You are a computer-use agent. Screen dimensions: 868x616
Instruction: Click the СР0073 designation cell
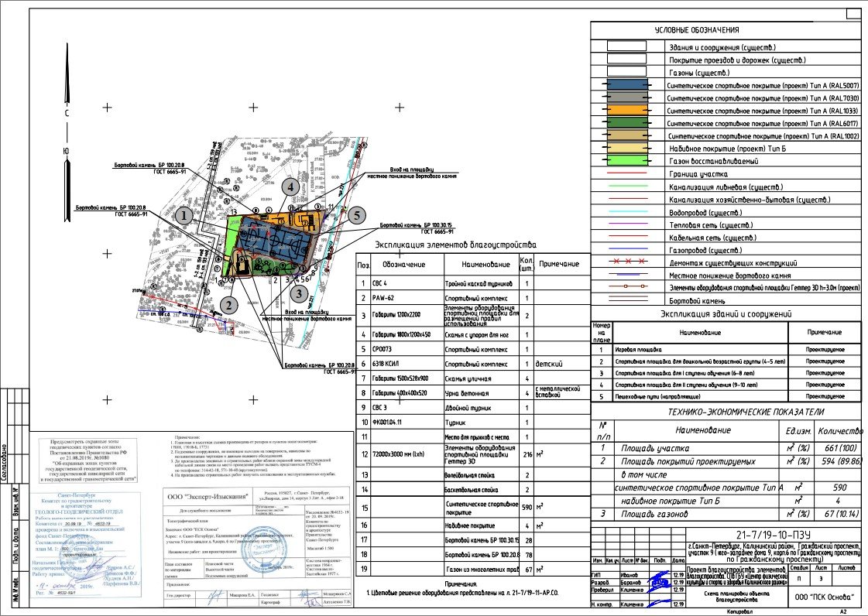pyautogui.click(x=407, y=349)
